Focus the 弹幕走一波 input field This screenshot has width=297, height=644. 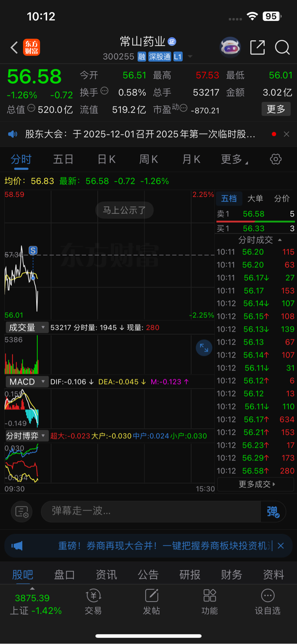point(151,512)
